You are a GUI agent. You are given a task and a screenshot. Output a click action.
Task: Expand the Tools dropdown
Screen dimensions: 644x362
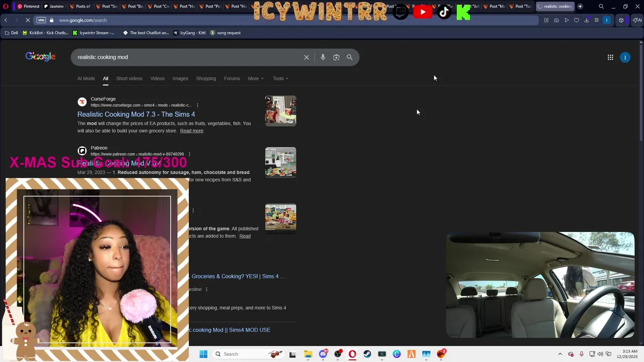coord(281,78)
